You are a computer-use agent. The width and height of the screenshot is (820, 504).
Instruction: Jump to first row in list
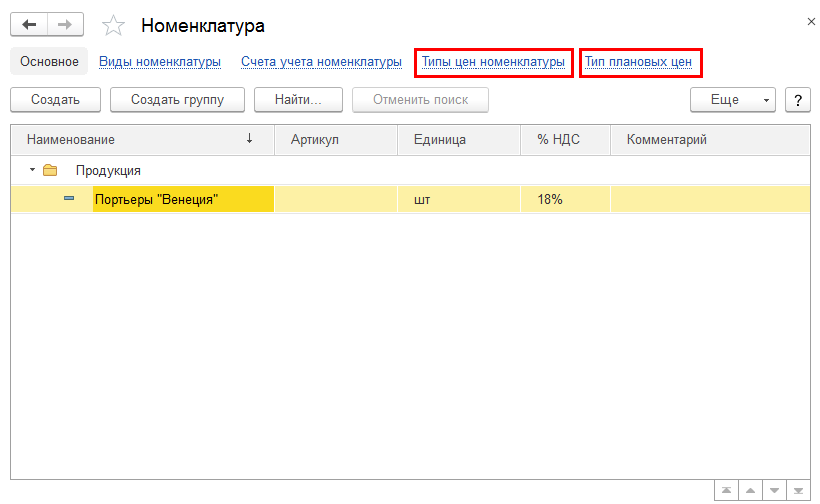point(726,491)
